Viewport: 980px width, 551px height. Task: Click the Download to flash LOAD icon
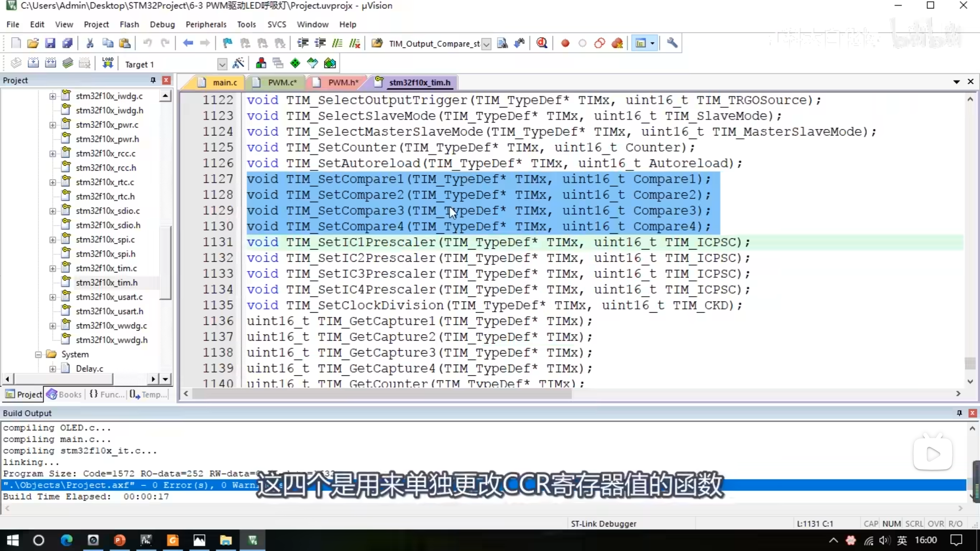pos(108,63)
